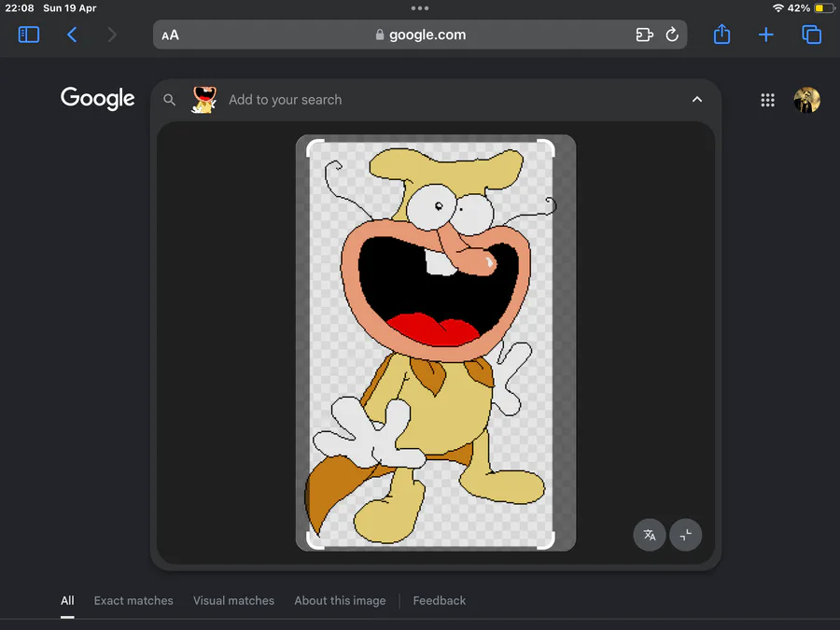Grab the top-right crop corner handle
The height and width of the screenshot is (630, 840).
tap(546, 147)
